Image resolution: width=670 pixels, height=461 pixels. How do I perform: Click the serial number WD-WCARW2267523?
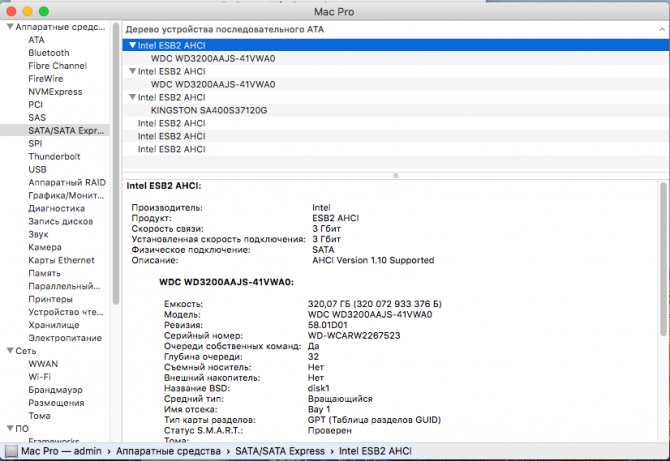click(354, 335)
